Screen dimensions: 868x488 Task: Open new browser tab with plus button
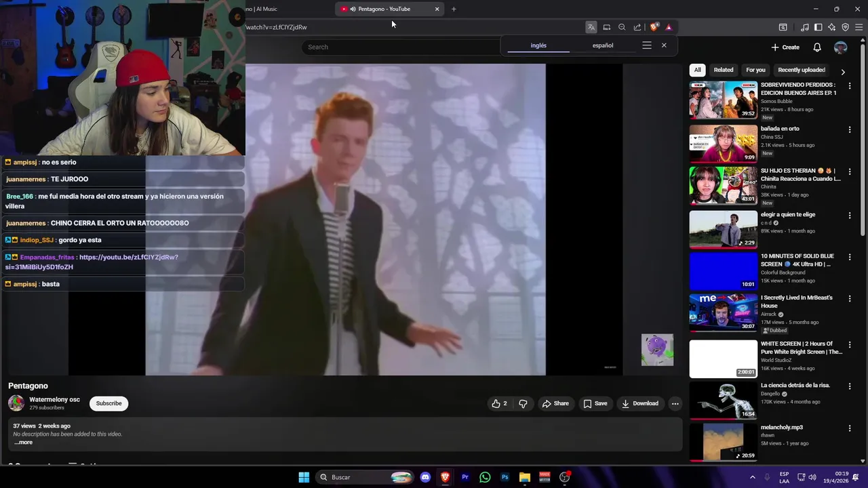454,9
